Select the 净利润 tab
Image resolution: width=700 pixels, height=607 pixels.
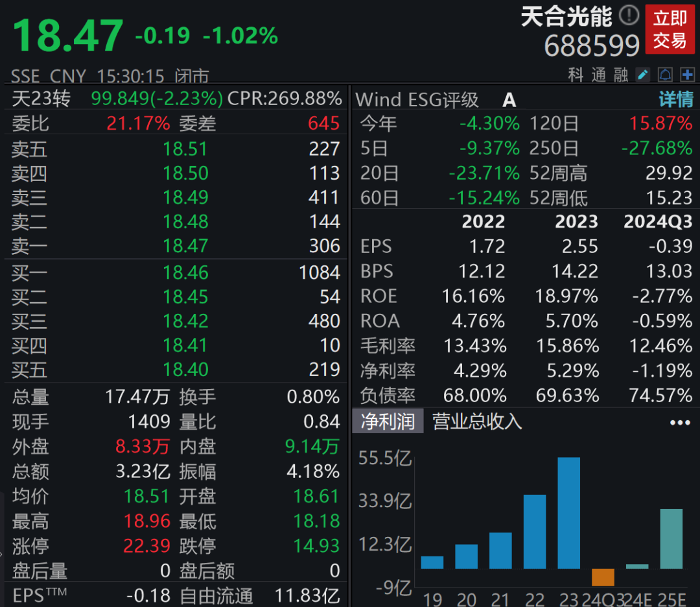point(388,421)
